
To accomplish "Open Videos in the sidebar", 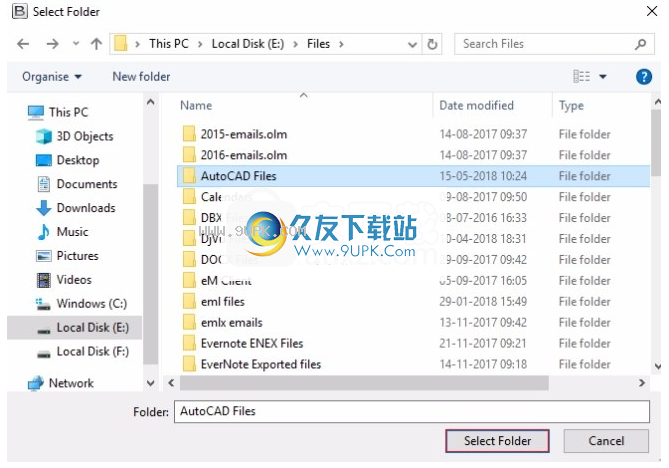I will [x=64, y=279].
